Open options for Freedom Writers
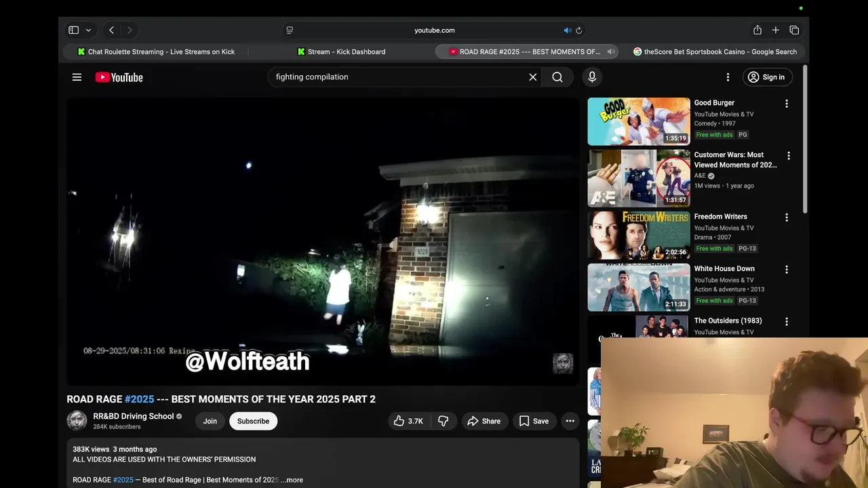This screenshot has width=868, height=488. [787, 218]
